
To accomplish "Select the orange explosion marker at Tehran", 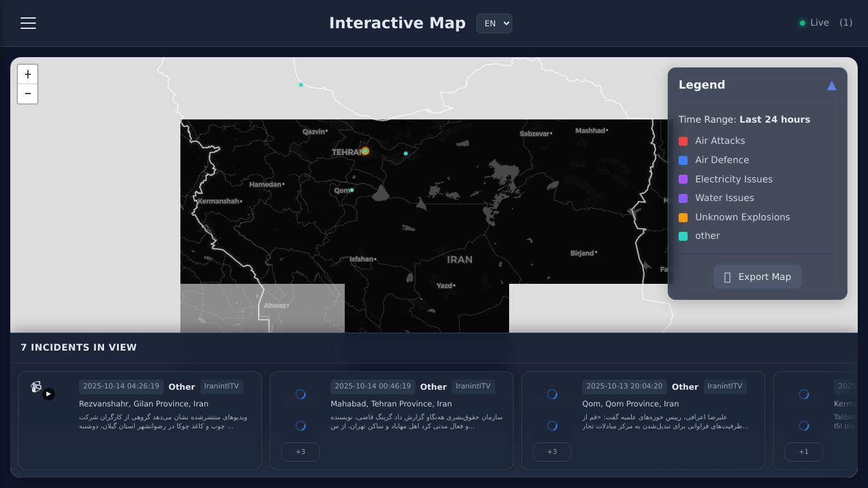I will coord(365,151).
